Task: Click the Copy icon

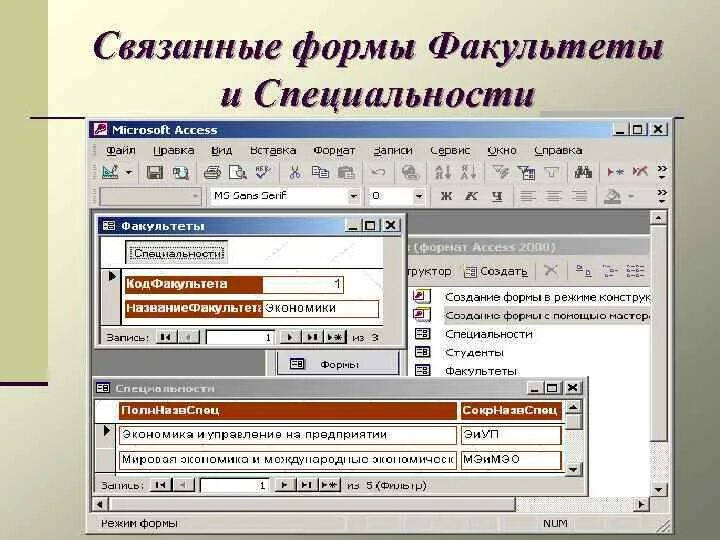Action: pos(320,173)
